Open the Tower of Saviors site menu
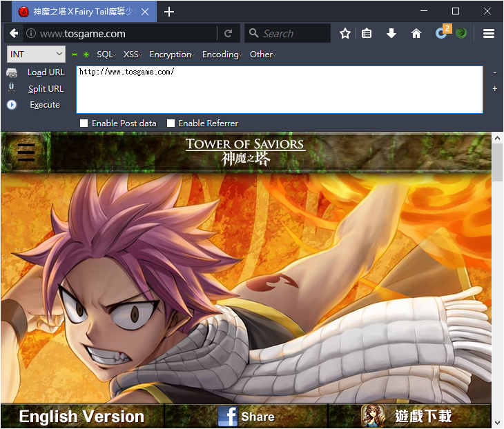This screenshot has width=504, height=429. coord(26,152)
